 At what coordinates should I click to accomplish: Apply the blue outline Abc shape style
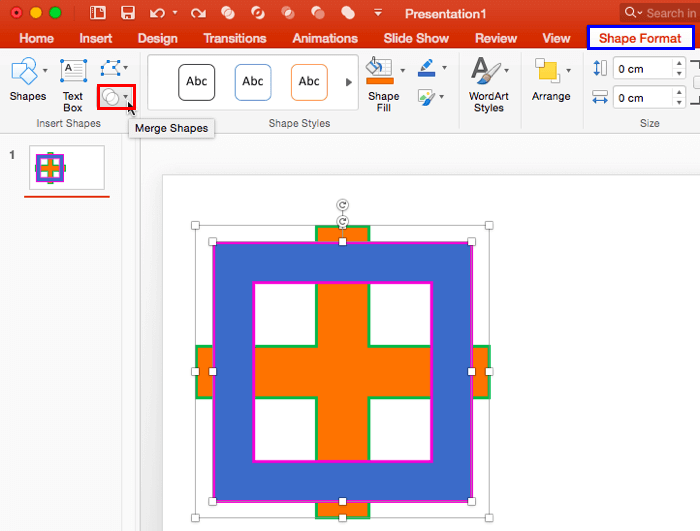pos(253,82)
